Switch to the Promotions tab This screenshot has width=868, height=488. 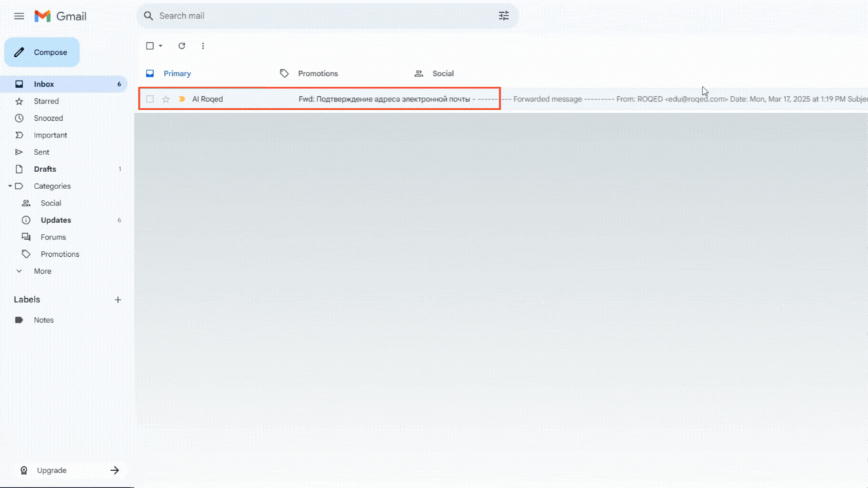[x=317, y=73]
